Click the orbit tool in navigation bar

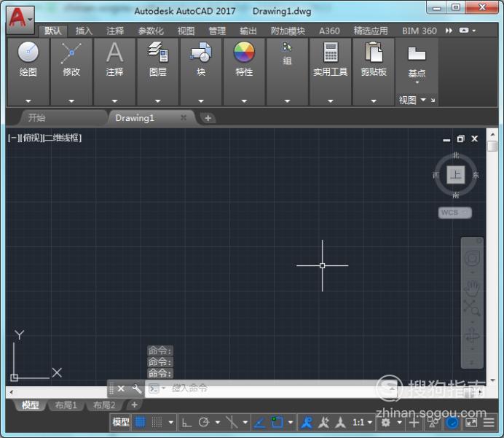coord(472,336)
